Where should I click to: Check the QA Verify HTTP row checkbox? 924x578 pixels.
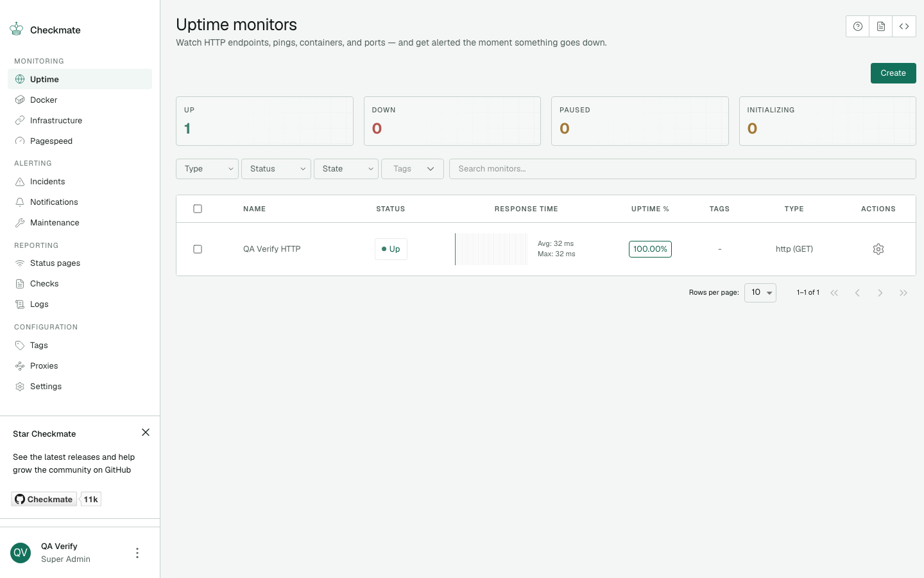pos(198,249)
